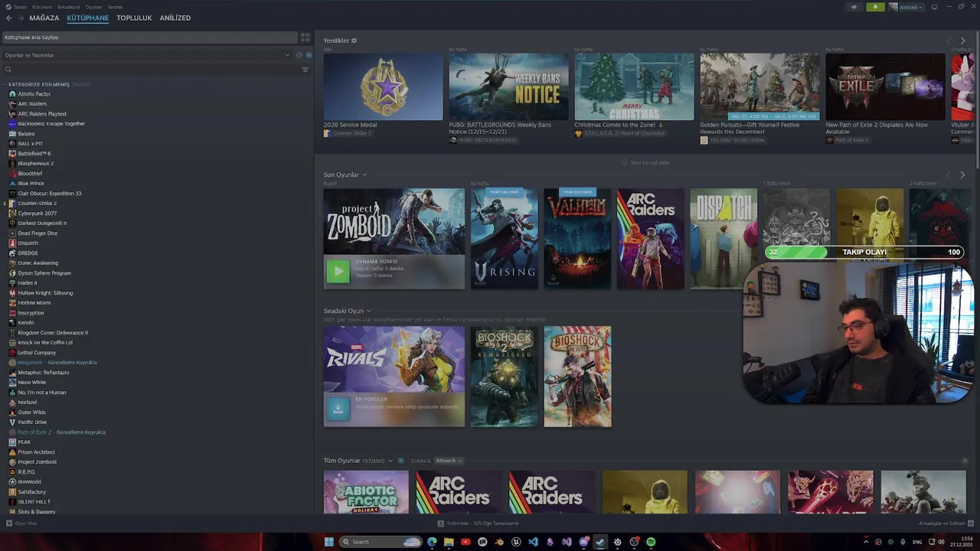Image resolution: width=980 pixels, height=551 pixels.
Task: Click Marvel Rivals download icon
Action: point(338,409)
